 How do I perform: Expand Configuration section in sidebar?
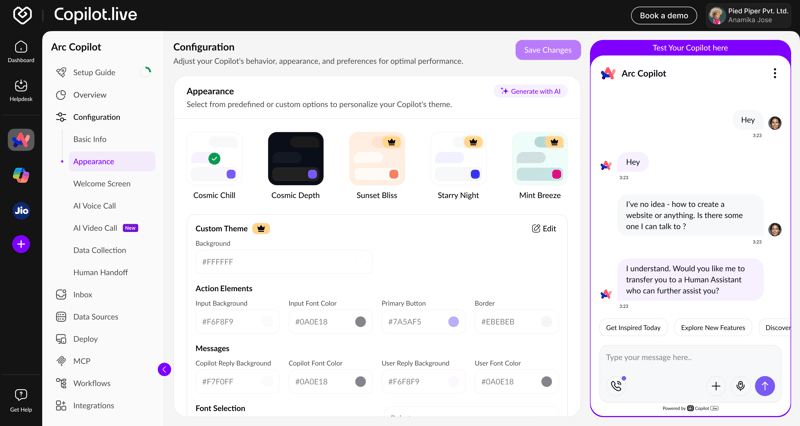pos(96,117)
